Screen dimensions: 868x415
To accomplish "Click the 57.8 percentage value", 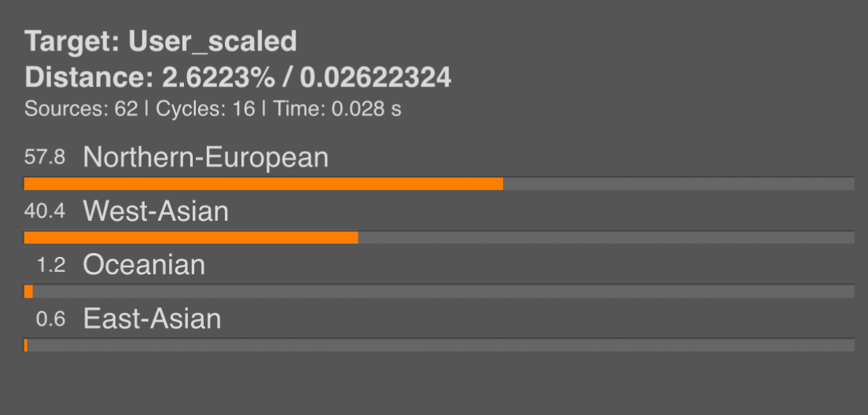I will coord(45,157).
